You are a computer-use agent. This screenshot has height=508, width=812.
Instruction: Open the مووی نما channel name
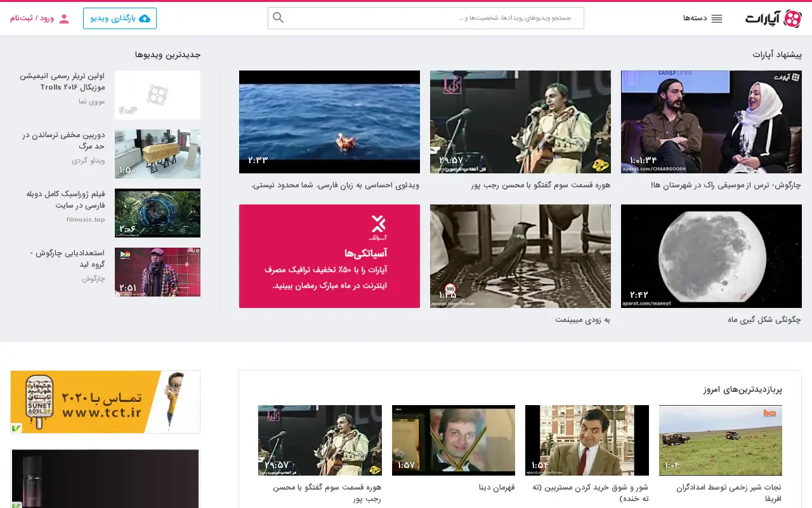click(92, 102)
